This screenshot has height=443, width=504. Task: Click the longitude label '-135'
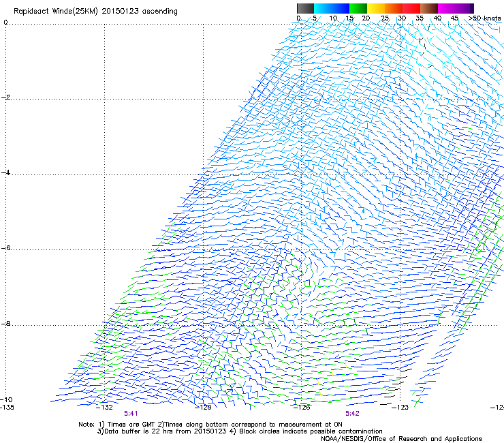click(7, 408)
